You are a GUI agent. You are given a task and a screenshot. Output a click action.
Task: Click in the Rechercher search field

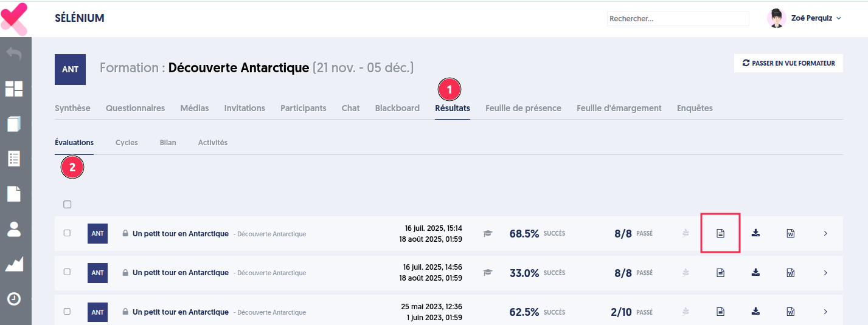coord(678,19)
